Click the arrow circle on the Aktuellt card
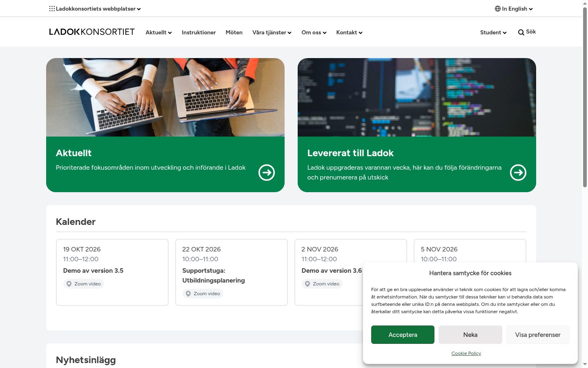Image resolution: width=588 pixels, height=368 pixels. 267,173
